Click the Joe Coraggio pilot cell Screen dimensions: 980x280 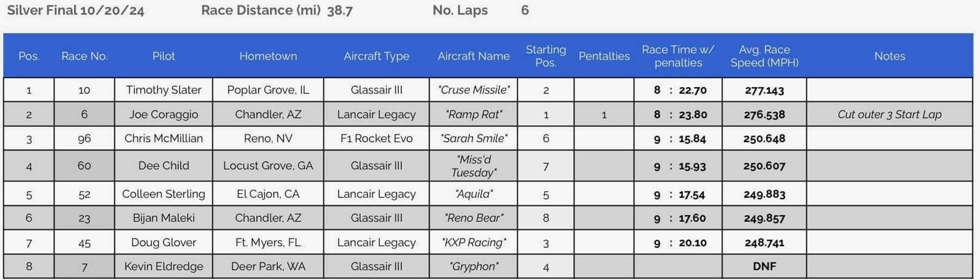pyautogui.click(x=163, y=114)
